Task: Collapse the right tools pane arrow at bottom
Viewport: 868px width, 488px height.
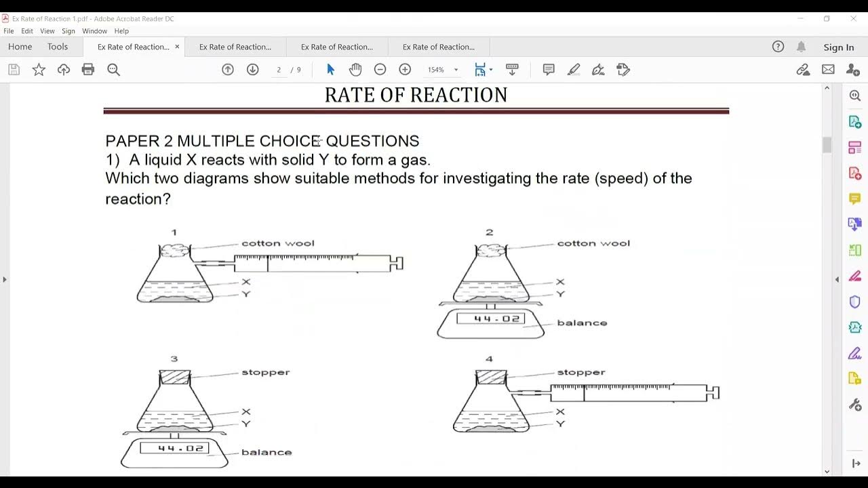Action: [x=856, y=463]
